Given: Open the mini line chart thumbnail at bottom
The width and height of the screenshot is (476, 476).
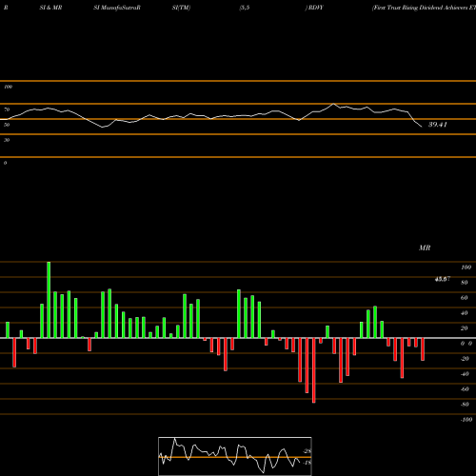Looking at the screenshot, I should coord(235,456).
